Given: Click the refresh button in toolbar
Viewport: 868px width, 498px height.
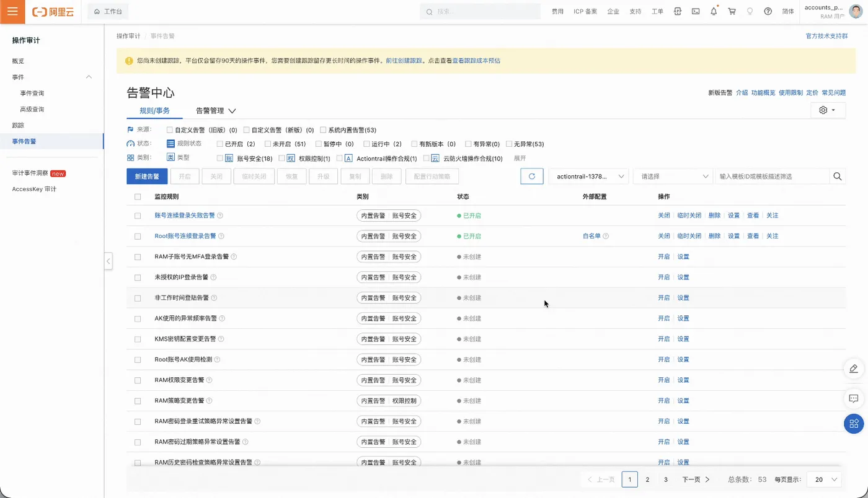Looking at the screenshot, I should 532,177.
